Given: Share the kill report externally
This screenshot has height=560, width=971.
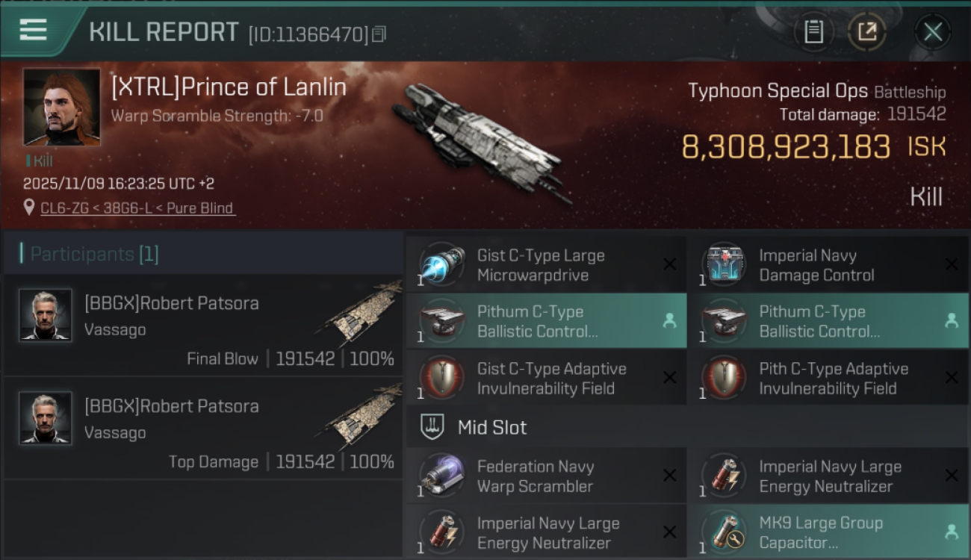Looking at the screenshot, I should [x=866, y=32].
